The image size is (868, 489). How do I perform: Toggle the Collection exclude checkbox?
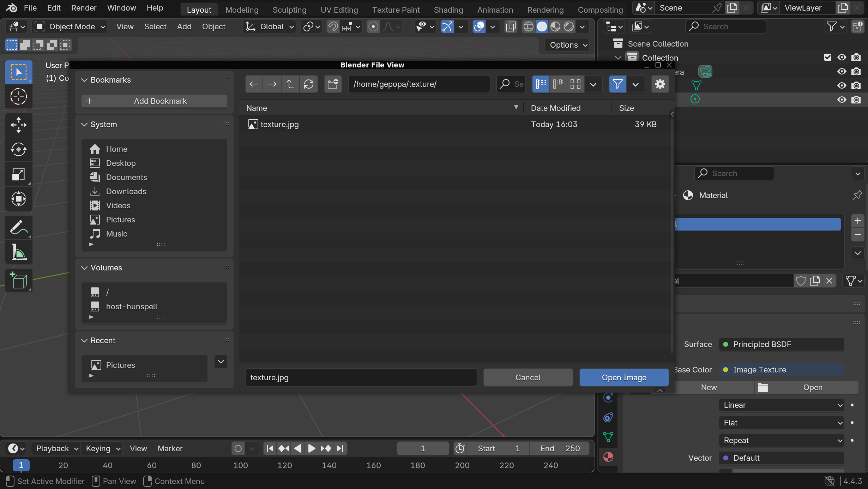[827, 57]
